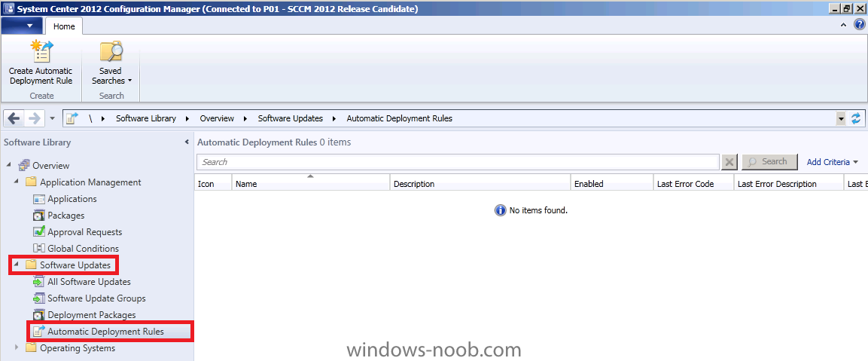The image size is (868, 361).
Task: Open the Deployment Packages node
Action: (x=91, y=315)
